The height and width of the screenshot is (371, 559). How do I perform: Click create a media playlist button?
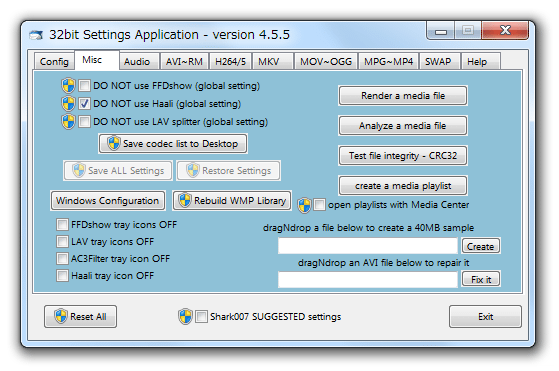tap(403, 186)
